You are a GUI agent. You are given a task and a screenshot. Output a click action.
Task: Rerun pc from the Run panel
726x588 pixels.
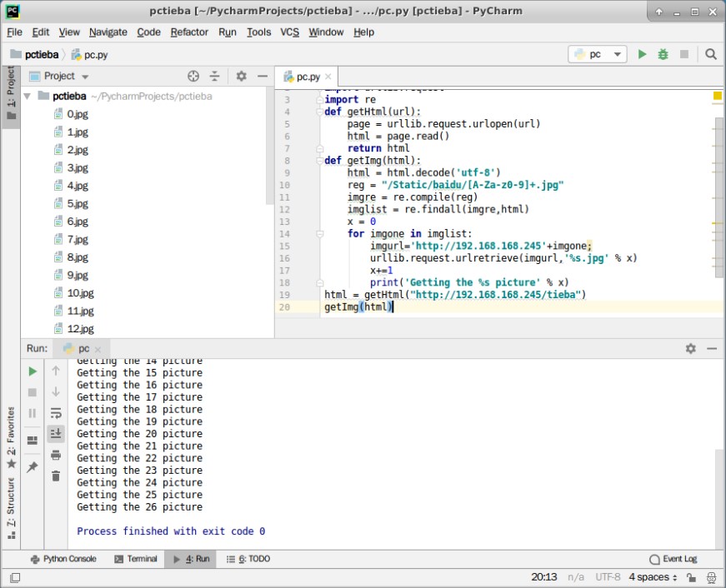33,371
